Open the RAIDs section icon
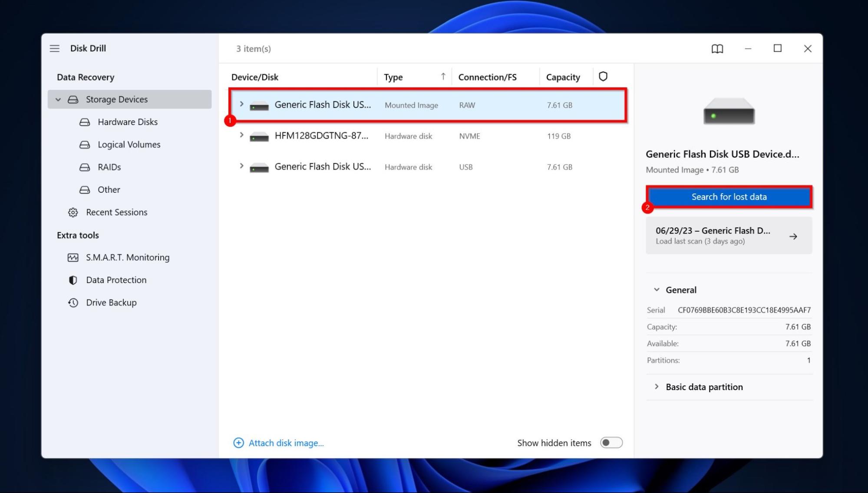Image resolution: width=868 pixels, height=493 pixels. [86, 167]
